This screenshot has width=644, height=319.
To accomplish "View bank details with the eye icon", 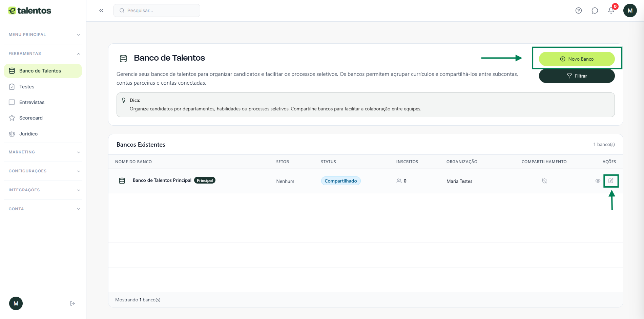I will (598, 181).
